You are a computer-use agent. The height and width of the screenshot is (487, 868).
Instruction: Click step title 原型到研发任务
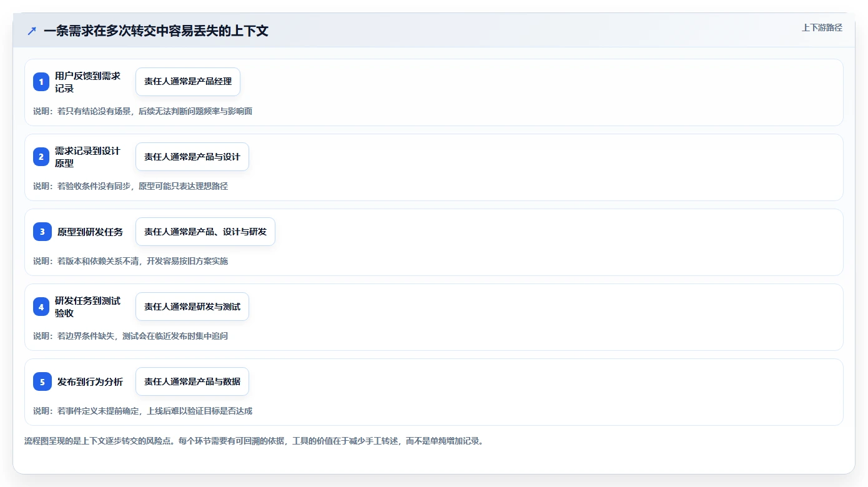(x=90, y=232)
